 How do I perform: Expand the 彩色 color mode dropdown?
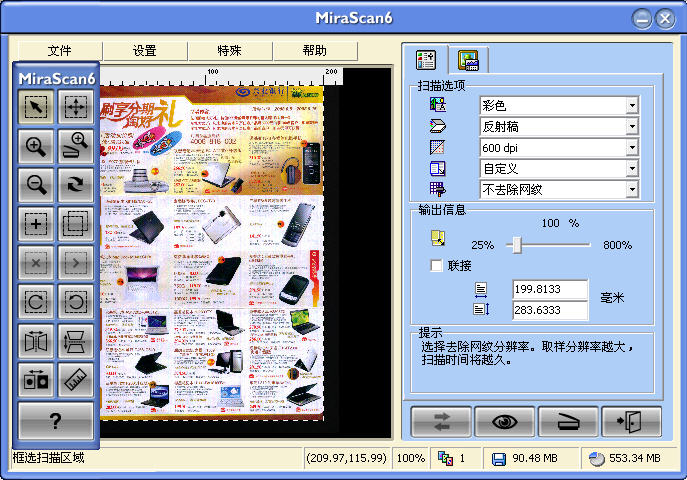pos(632,105)
